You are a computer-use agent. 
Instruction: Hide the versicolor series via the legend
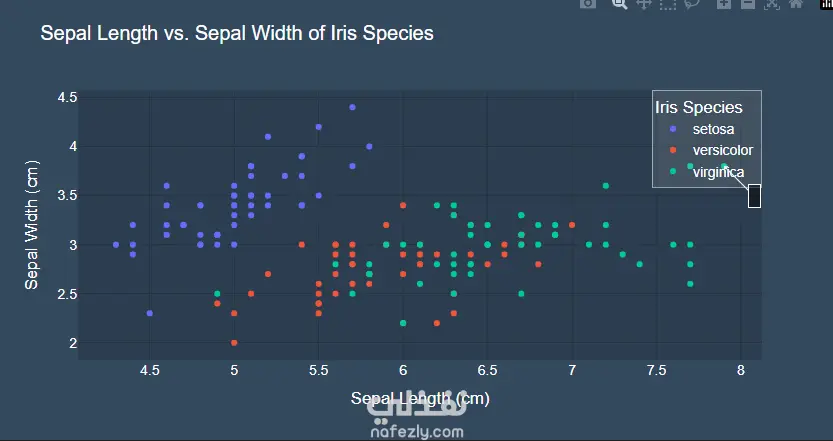(x=722, y=150)
